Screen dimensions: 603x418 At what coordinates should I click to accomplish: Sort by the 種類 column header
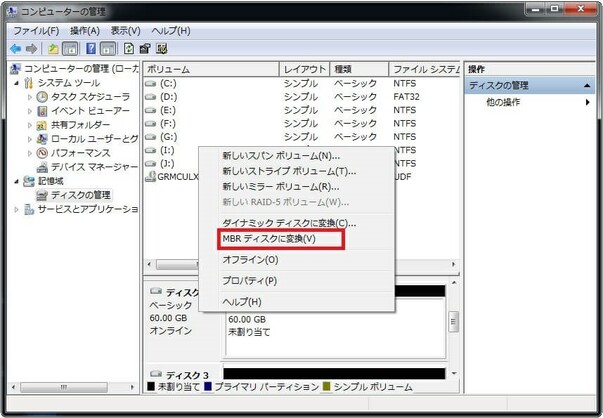pyautogui.click(x=359, y=69)
